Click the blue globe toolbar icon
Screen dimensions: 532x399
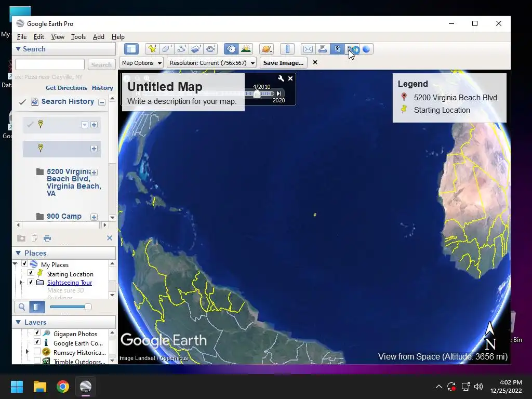pyautogui.click(x=366, y=49)
